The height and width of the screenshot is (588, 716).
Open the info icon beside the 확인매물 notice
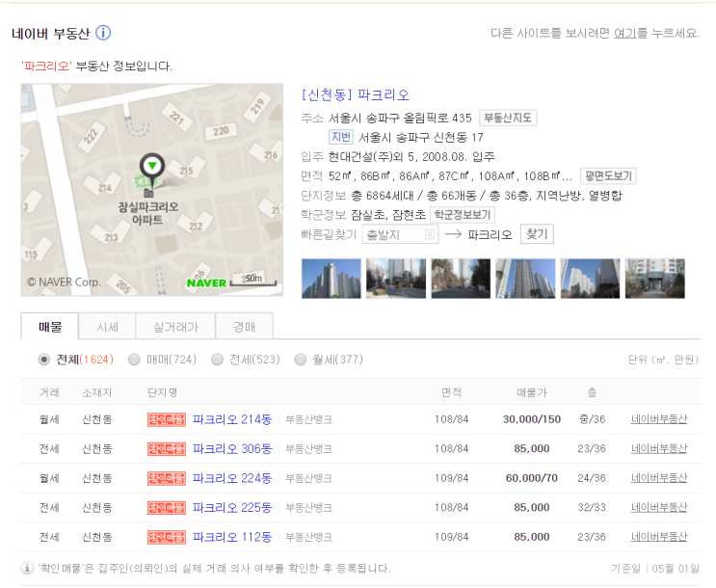click(27, 568)
